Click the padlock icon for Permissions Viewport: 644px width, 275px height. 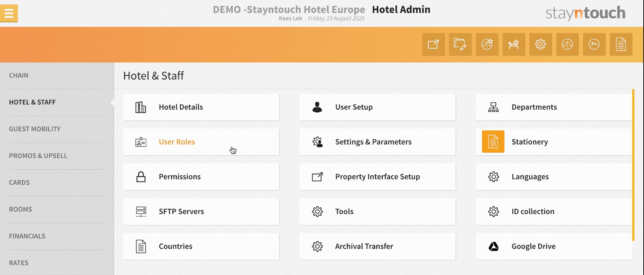pyautogui.click(x=141, y=177)
